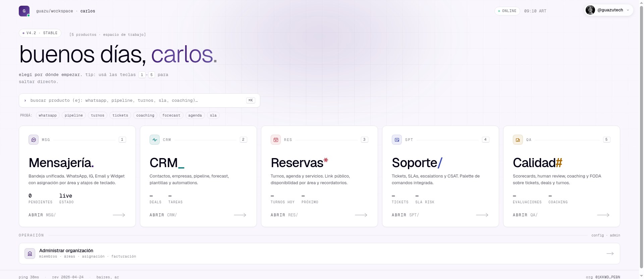This screenshot has height=279, width=644.
Task: Open the ABRIR MSG/ link
Action: tap(42, 215)
